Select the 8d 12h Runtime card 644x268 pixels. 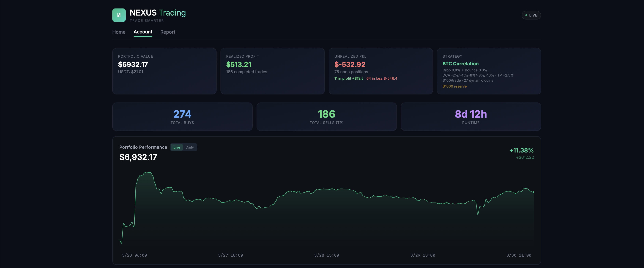coord(471,116)
